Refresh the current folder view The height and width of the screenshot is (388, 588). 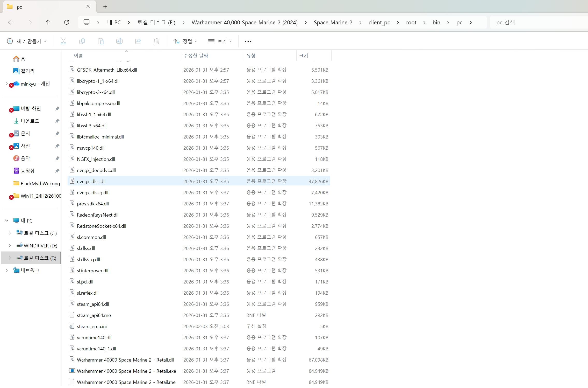coord(67,22)
